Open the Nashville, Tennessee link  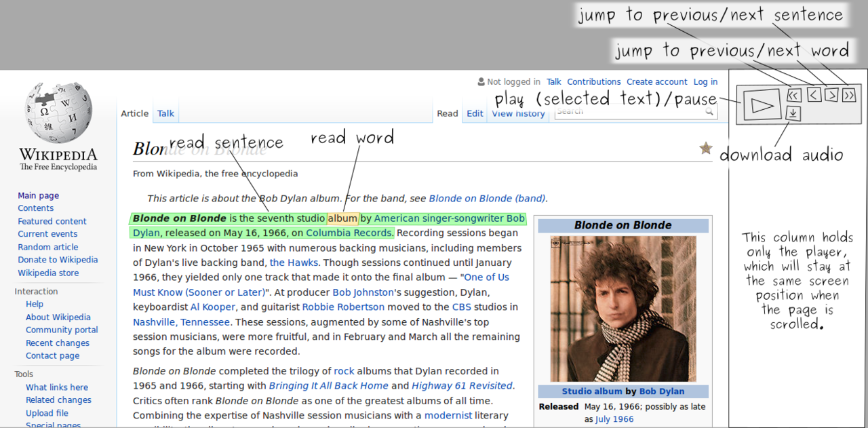pos(181,322)
